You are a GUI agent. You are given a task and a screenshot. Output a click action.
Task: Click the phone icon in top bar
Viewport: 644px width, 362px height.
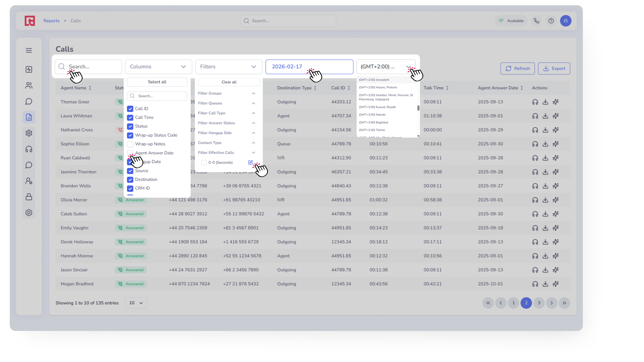tap(536, 21)
